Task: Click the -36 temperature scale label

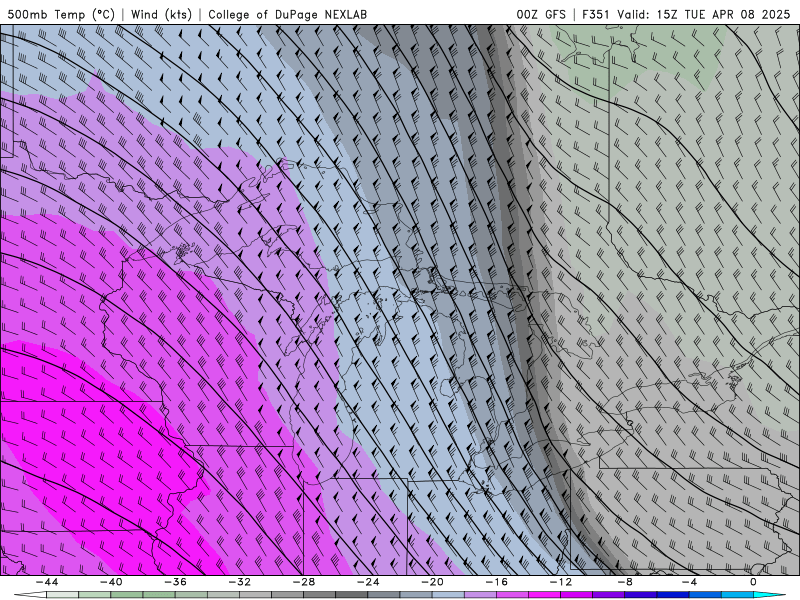Action: 175,582
